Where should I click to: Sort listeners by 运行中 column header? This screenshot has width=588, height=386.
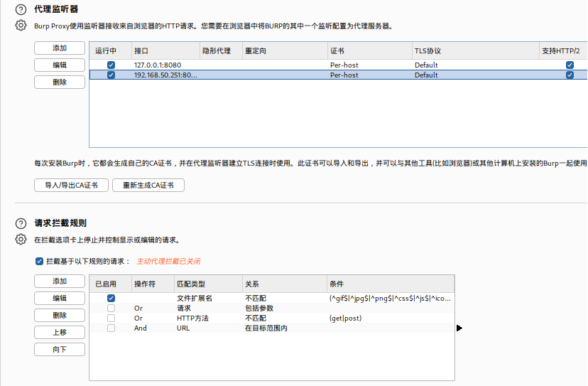111,50
